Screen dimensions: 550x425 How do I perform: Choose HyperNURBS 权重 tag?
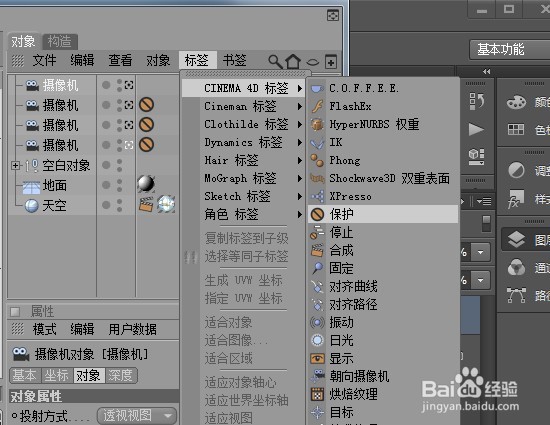pyautogui.click(x=383, y=124)
